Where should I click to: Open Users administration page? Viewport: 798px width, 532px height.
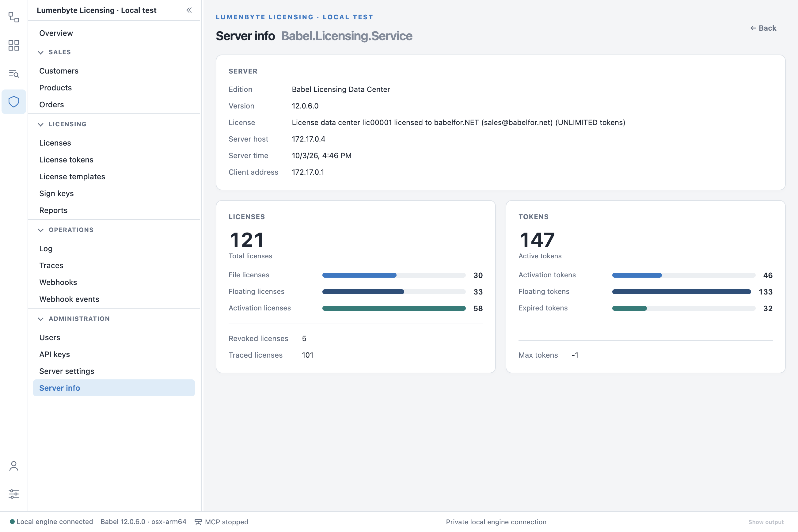[114, 338]
